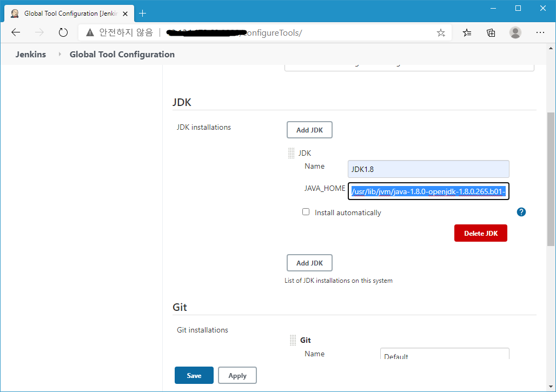Select the Global Tool Configuration browser tab
The height and width of the screenshot is (392, 556).
click(x=70, y=14)
